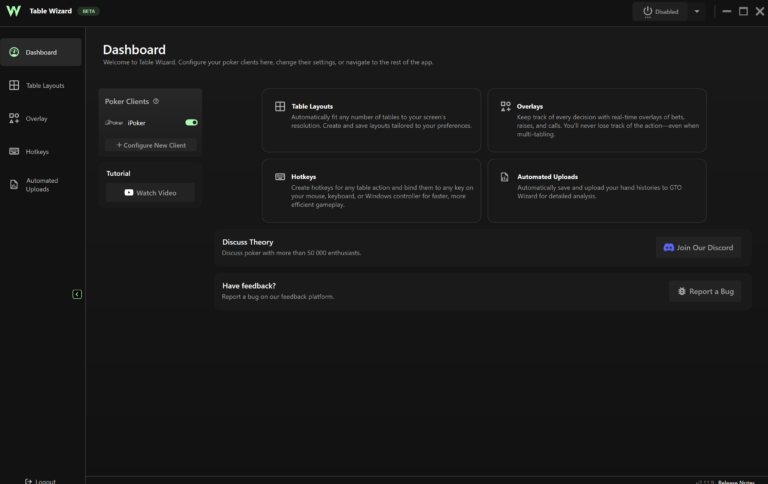Click Configure New Client button
This screenshot has width=768, height=484.
coord(151,145)
